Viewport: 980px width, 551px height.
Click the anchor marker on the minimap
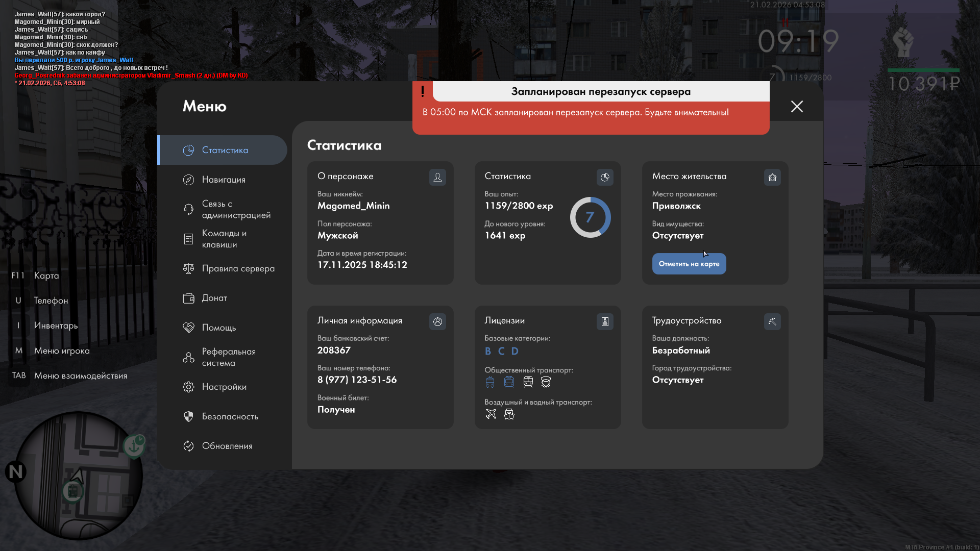[x=134, y=446]
